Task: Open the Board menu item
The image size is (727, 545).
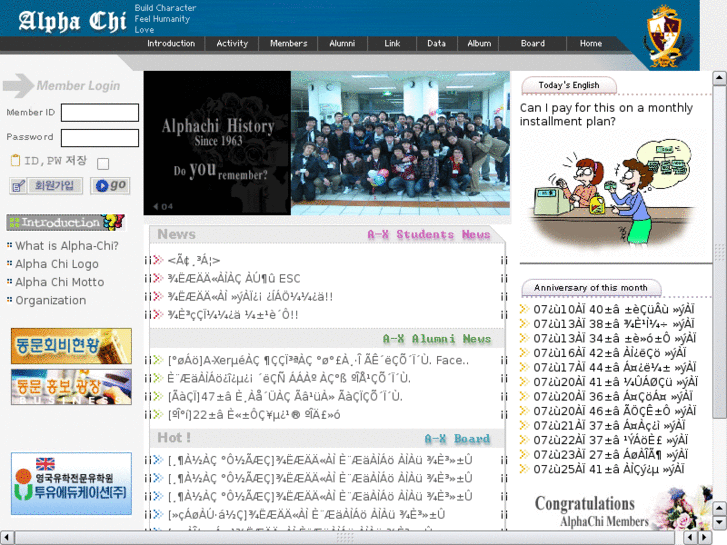Action: pos(532,44)
